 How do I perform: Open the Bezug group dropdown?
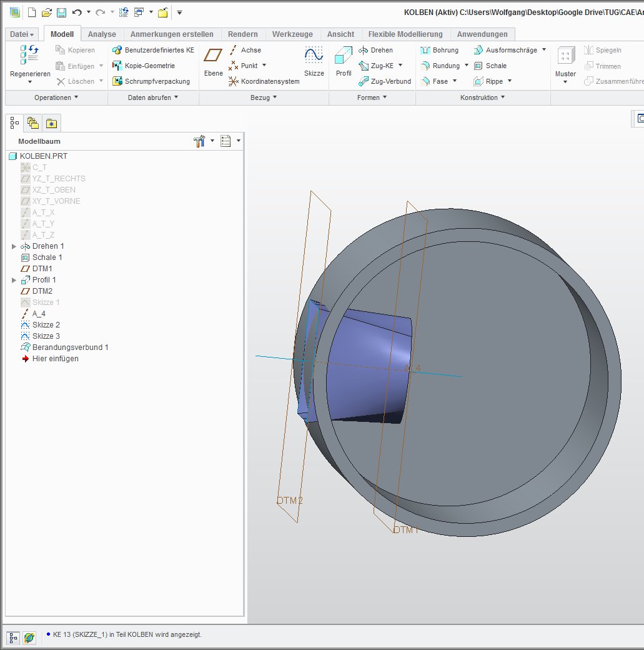[264, 97]
